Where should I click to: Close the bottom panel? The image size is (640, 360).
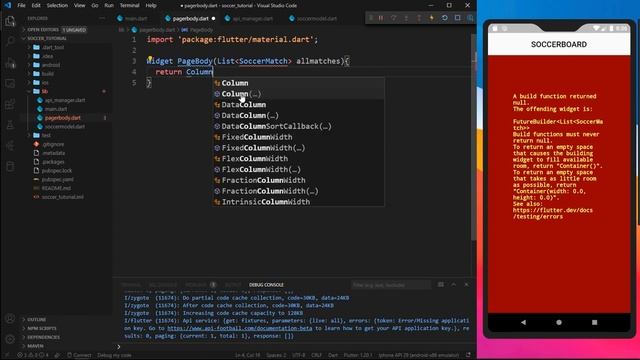pos(467,284)
